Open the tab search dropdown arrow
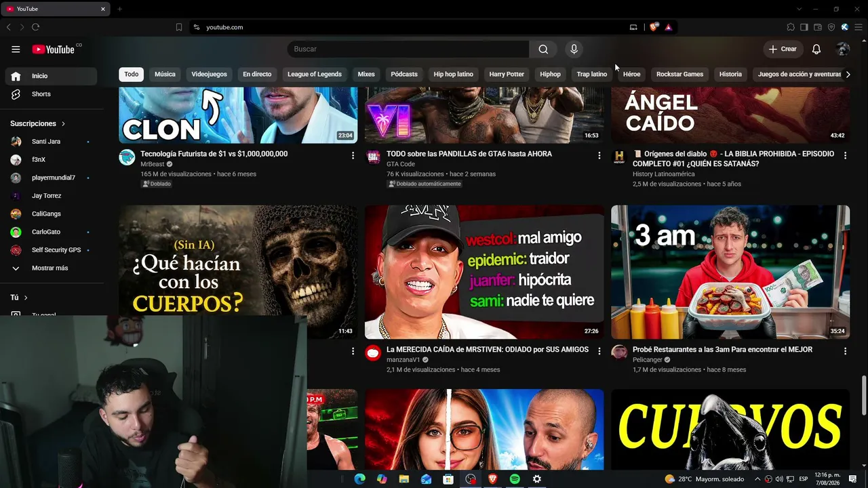The height and width of the screenshot is (488, 868). (x=799, y=9)
